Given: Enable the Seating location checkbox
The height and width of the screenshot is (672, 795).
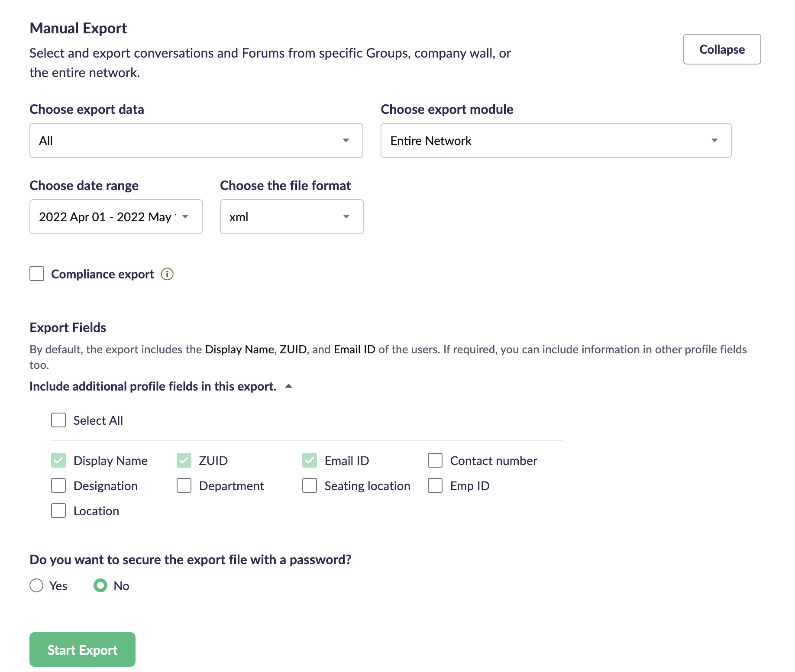Looking at the screenshot, I should [x=310, y=485].
